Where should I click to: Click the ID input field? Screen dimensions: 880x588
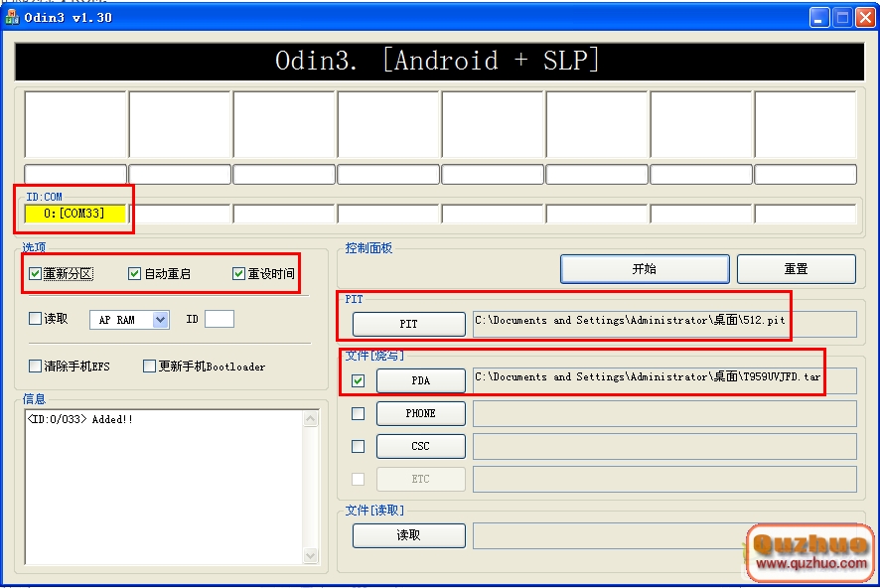pyautogui.click(x=220, y=319)
